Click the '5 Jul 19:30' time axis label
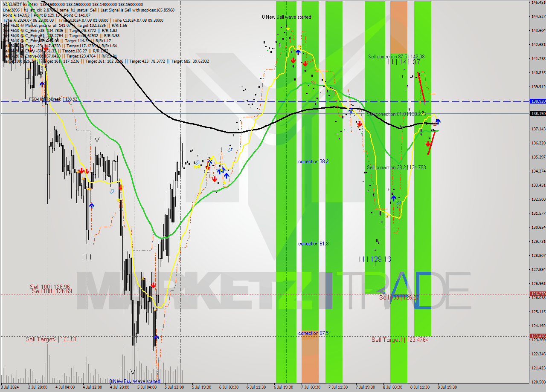 click(x=202, y=387)
